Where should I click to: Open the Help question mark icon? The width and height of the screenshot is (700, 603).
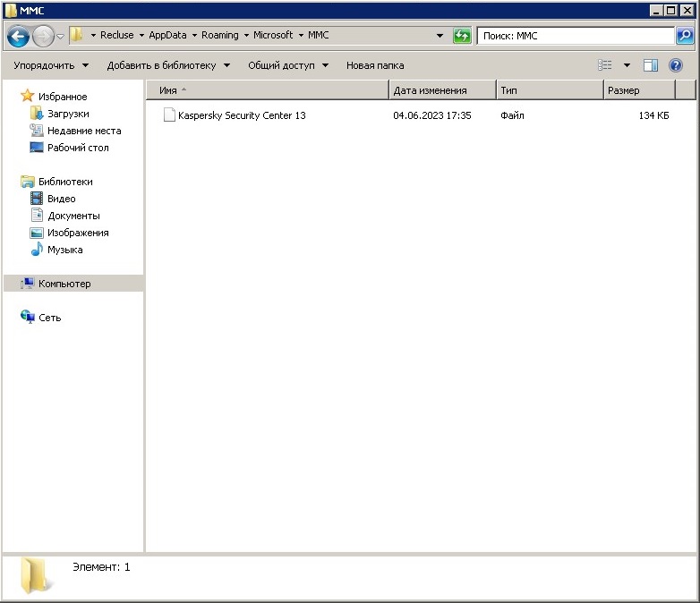pos(676,65)
